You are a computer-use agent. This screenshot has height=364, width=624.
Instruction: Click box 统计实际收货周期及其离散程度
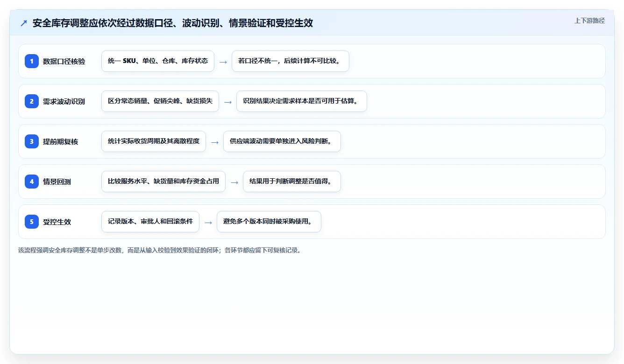coord(154,141)
